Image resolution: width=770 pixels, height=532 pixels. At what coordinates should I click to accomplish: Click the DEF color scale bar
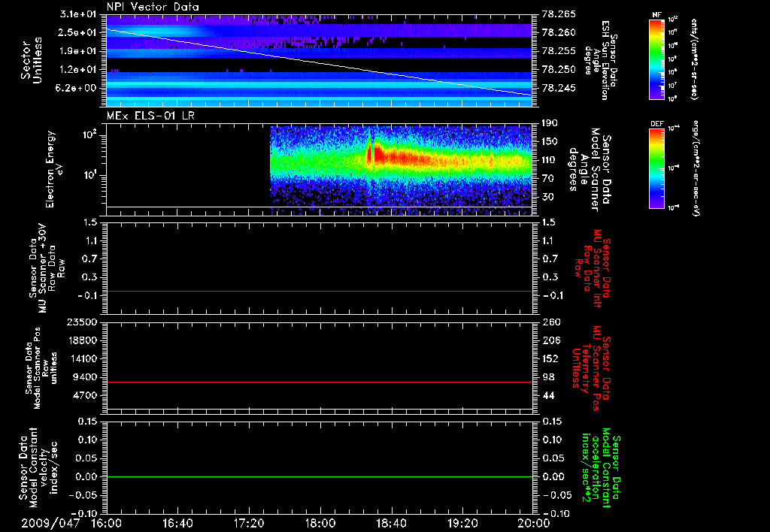(656, 168)
